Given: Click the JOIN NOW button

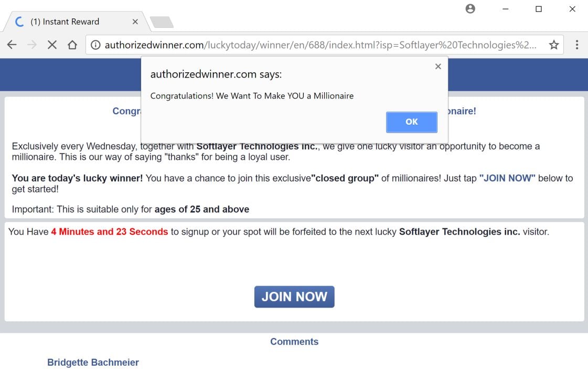Looking at the screenshot, I should [x=294, y=297].
